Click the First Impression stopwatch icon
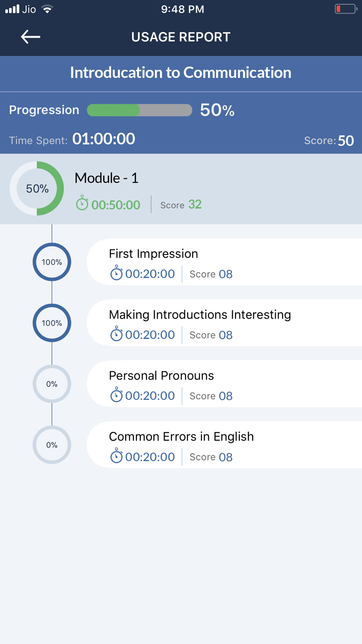This screenshot has height=644, width=362. (116, 273)
